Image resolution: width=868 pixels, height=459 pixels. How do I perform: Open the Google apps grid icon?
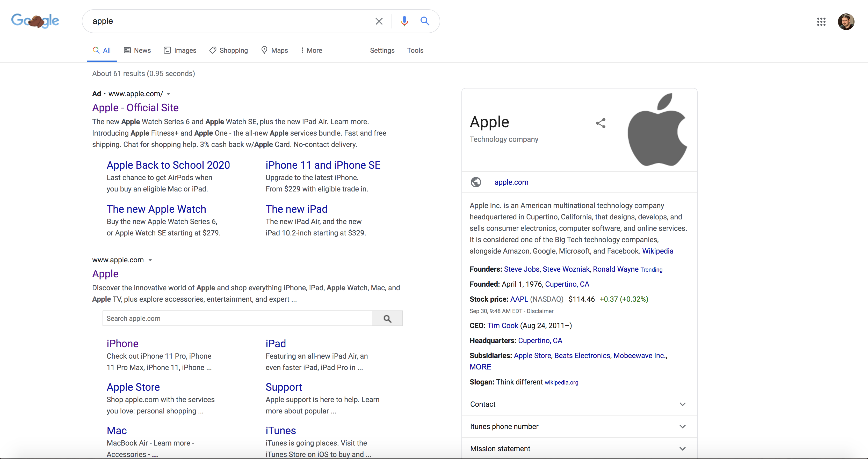[x=821, y=22]
